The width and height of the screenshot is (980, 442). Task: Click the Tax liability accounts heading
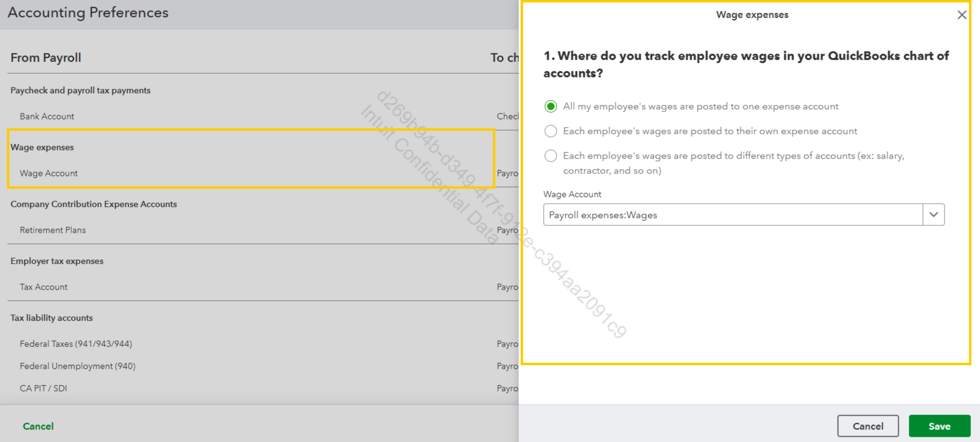[x=51, y=318]
